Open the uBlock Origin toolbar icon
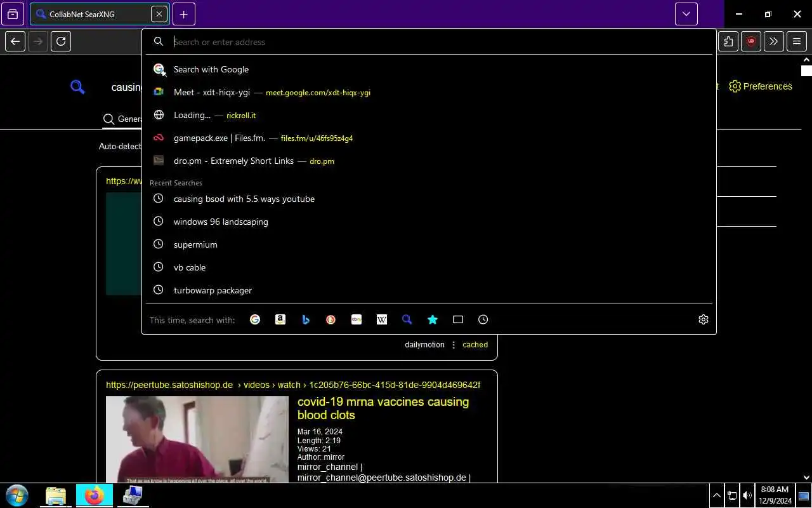 click(751, 41)
